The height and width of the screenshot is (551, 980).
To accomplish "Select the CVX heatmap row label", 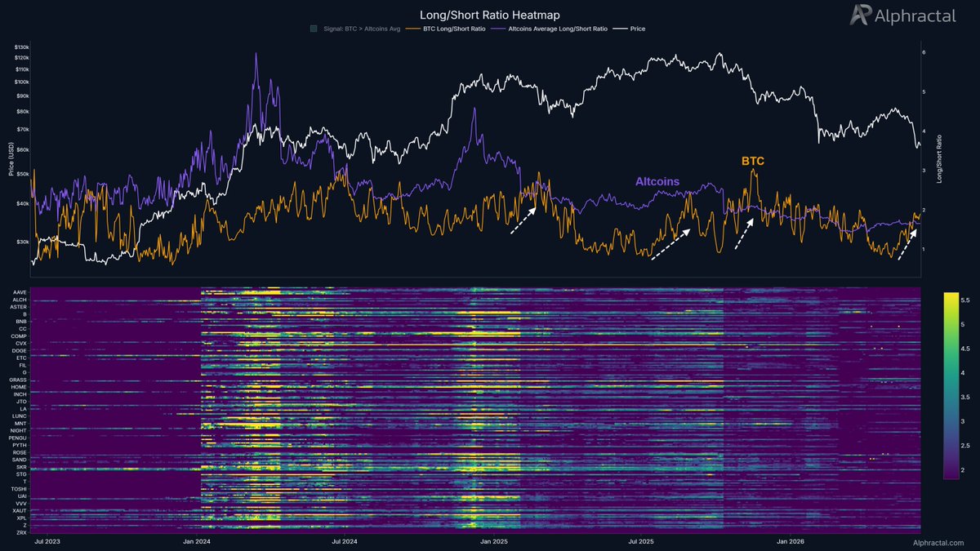I will tap(22, 344).
